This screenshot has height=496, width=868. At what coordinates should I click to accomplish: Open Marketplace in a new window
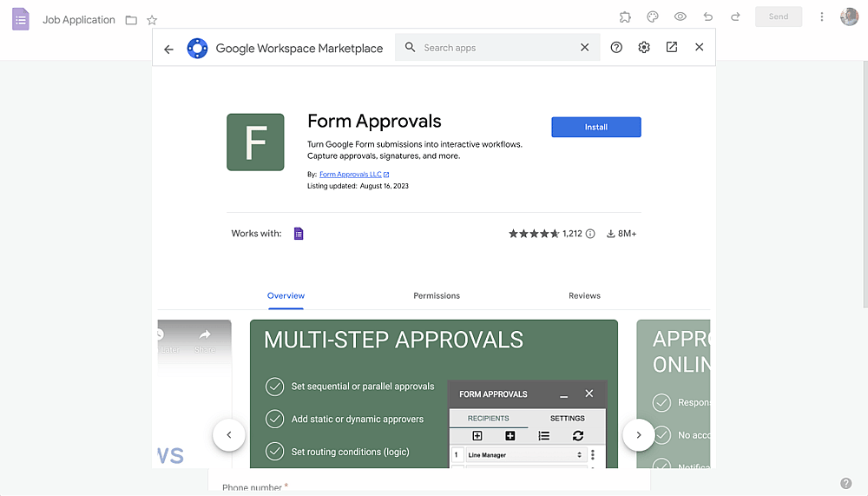tap(672, 47)
